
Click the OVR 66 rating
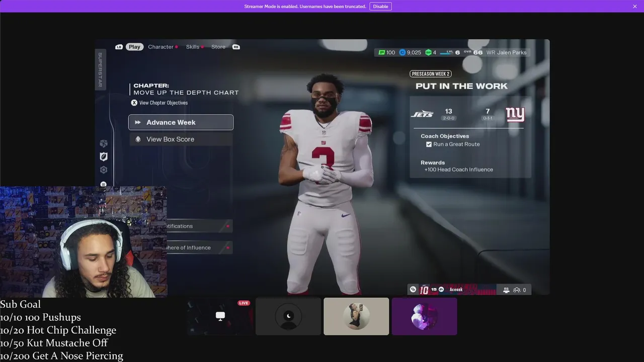pos(473,52)
